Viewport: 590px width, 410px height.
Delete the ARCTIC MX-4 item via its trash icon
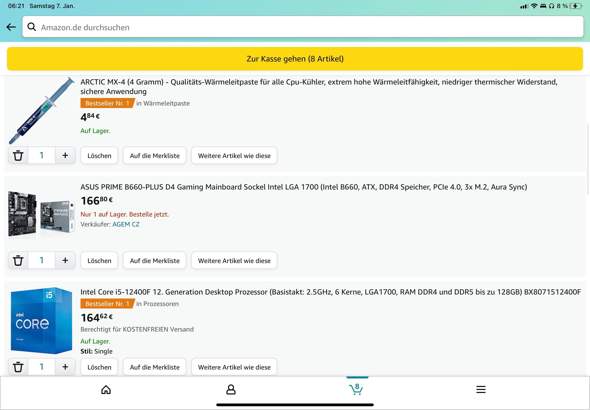pyautogui.click(x=18, y=155)
